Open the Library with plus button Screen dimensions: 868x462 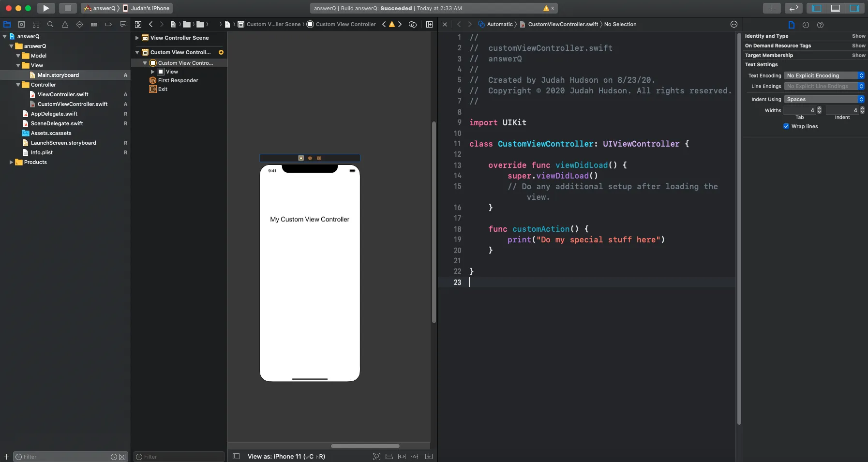point(772,8)
